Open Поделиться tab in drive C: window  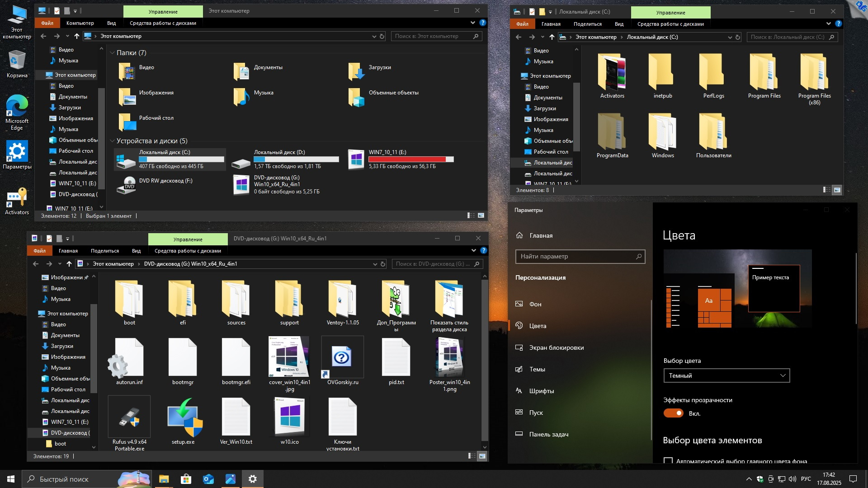tap(587, 24)
